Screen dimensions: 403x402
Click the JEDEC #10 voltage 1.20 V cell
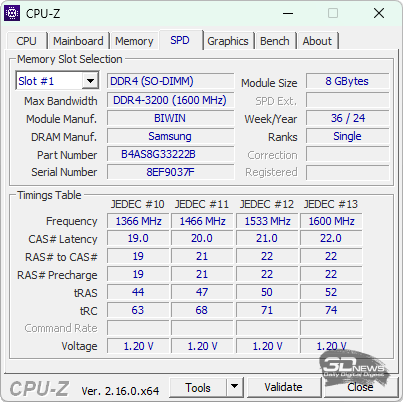138,346
